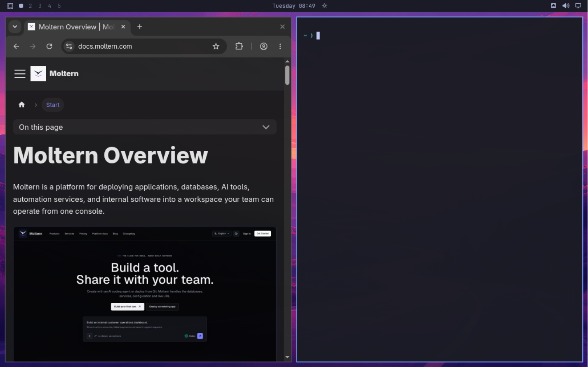This screenshot has width=588, height=367.
Task: Switch to workspace 3
Action: point(40,6)
